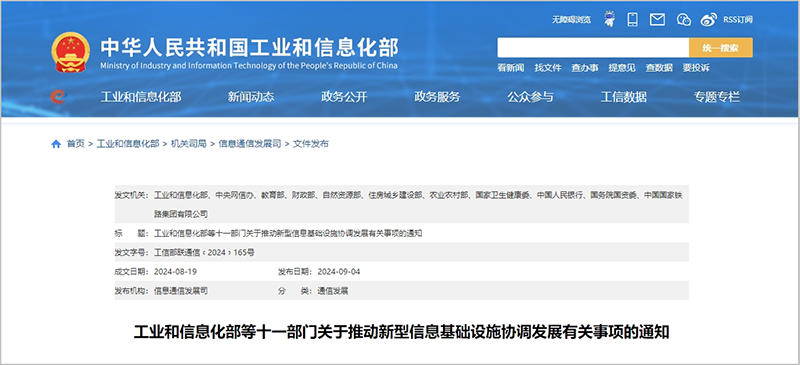Open RSS订阅 subscription link
Image resolution: width=800 pixels, height=365 pixels.
coord(738,20)
